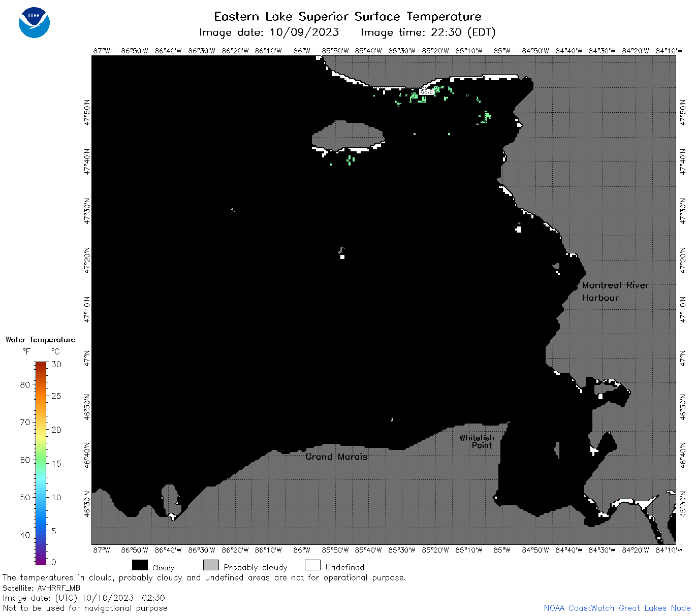This screenshot has height=616, width=696.
Task: Click the gray island in the northern lake
Action: click(347, 136)
